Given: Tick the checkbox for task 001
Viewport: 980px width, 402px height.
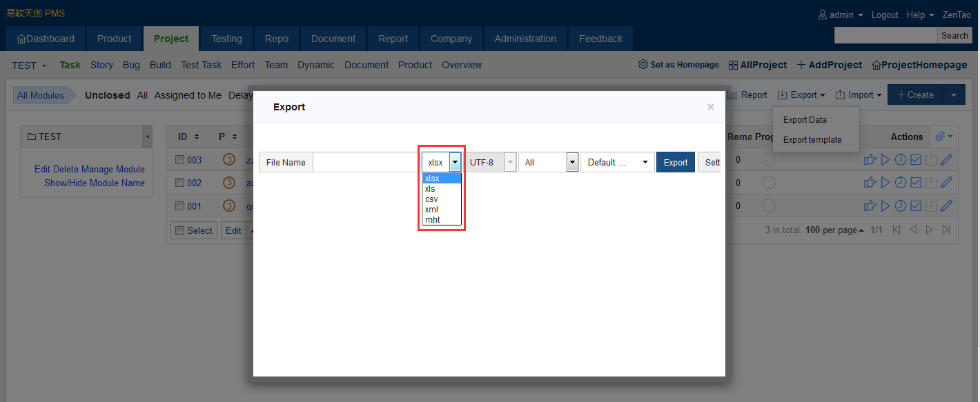Looking at the screenshot, I should click(x=179, y=205).
